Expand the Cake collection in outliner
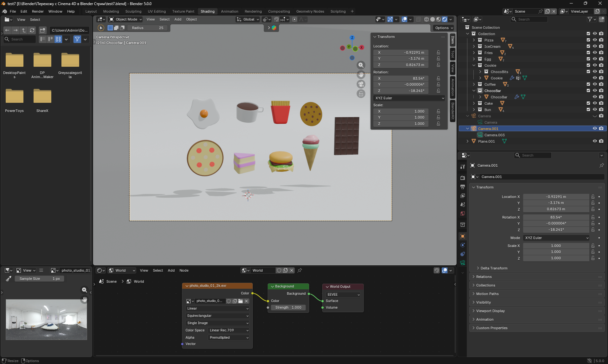The image size is (608, 364). point(474,103)
